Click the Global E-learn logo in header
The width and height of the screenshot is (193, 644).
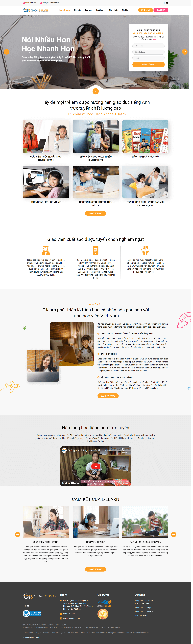35,10
